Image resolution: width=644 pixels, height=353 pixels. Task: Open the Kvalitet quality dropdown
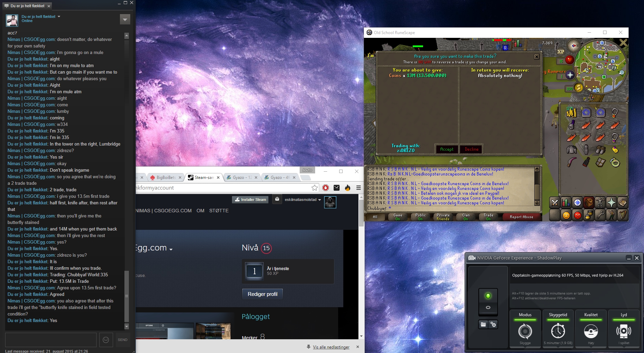pyautogui.click(x=591, y=328)
